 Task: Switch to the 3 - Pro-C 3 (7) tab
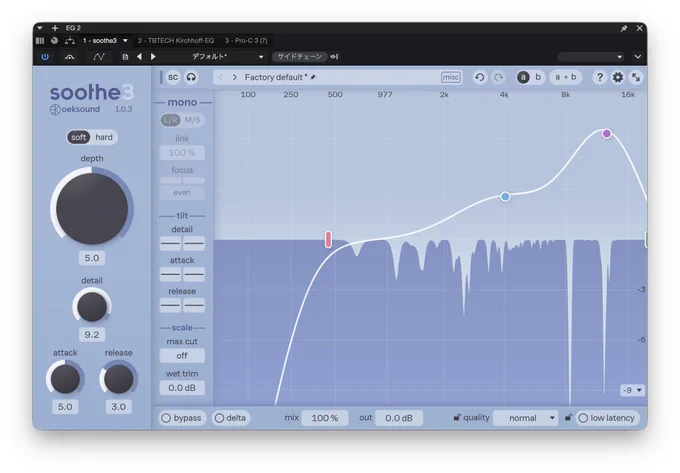point(246,41)
